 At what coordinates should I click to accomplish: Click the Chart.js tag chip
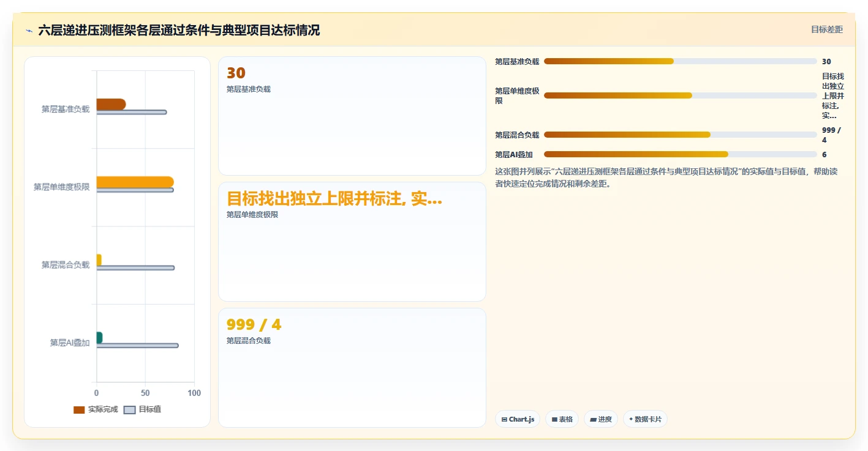[518, 419]
